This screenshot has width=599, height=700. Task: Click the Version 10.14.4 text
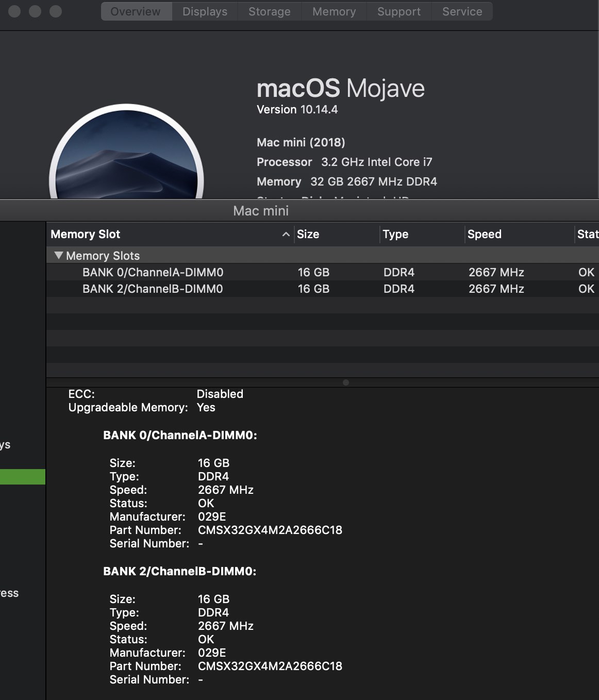coord(297,109)
